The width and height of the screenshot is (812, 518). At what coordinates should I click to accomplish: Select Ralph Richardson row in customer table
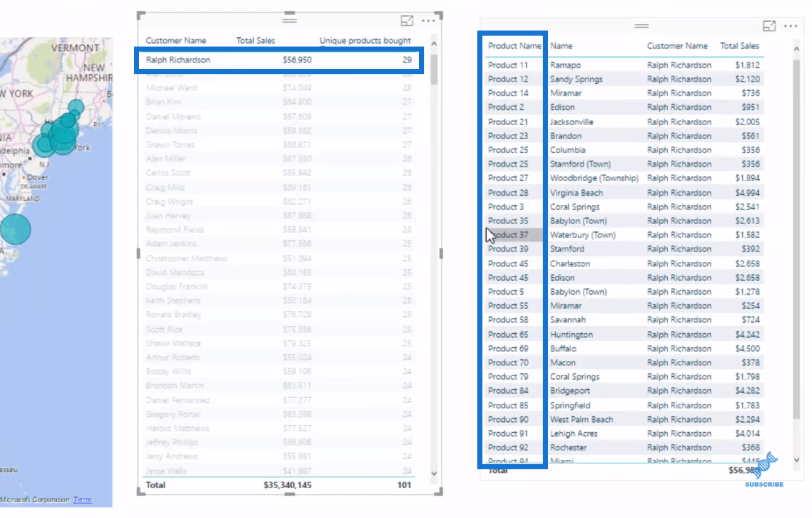click(x=279, y=60)
